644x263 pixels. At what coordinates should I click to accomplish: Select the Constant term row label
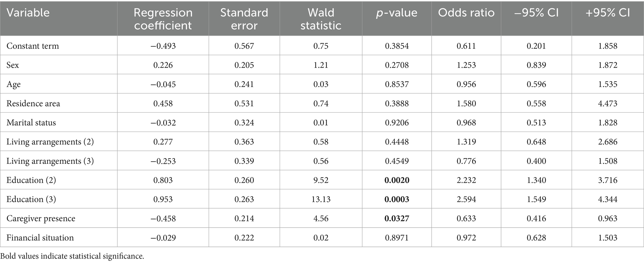click(x=33, y=46)
